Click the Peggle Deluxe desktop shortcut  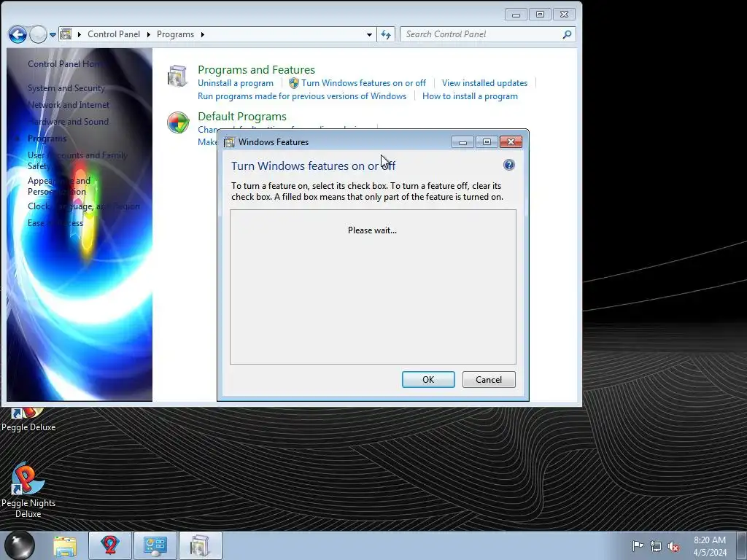tap(28, 421)
